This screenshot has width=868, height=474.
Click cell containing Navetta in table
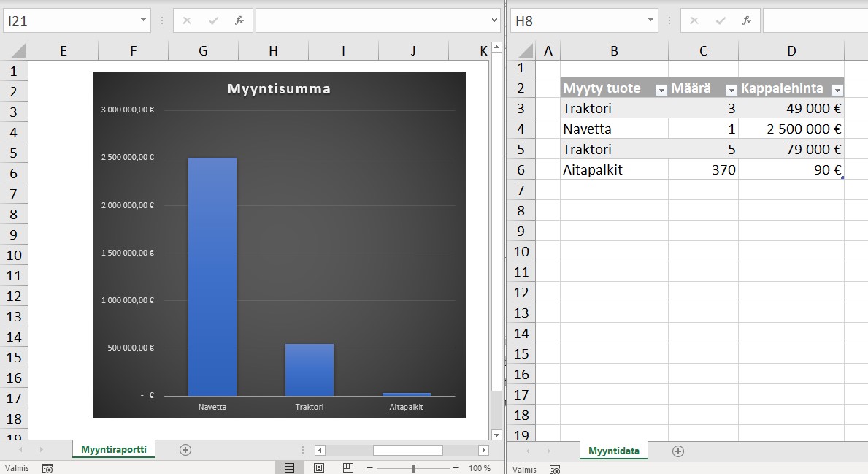[x=614, y=129]
